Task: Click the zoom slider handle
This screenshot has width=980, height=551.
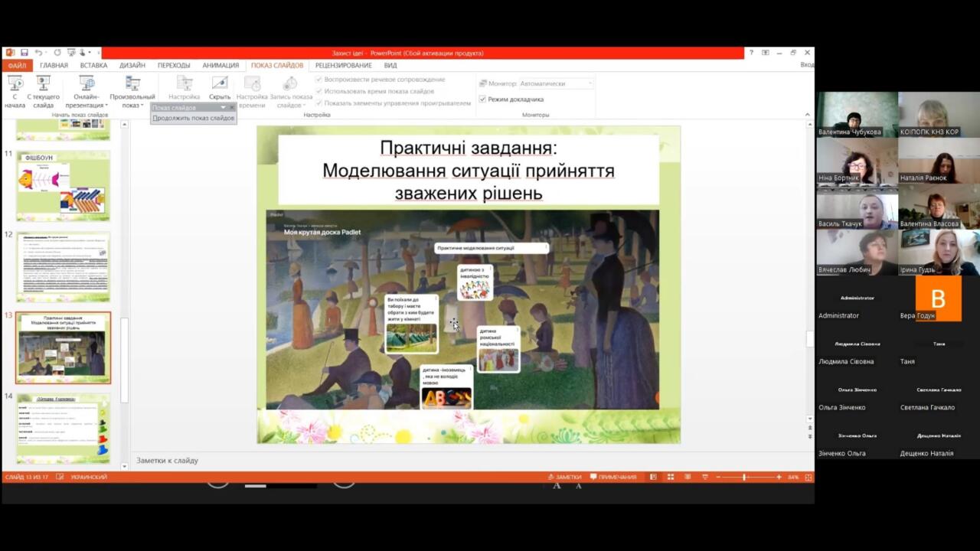Action: (x=744, y=477)
